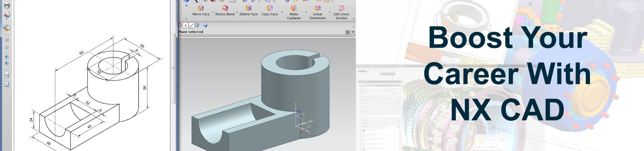The height and width of the screenshot is (151, 644).
Task: Click the blue cube solid body icon
Action: (205, 25)
